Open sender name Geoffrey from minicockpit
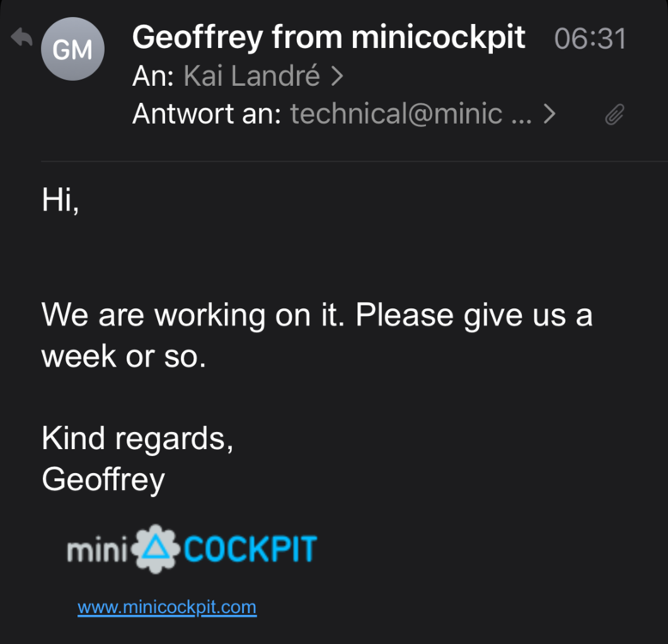668x644 pixels. click(x=328, y=38)
